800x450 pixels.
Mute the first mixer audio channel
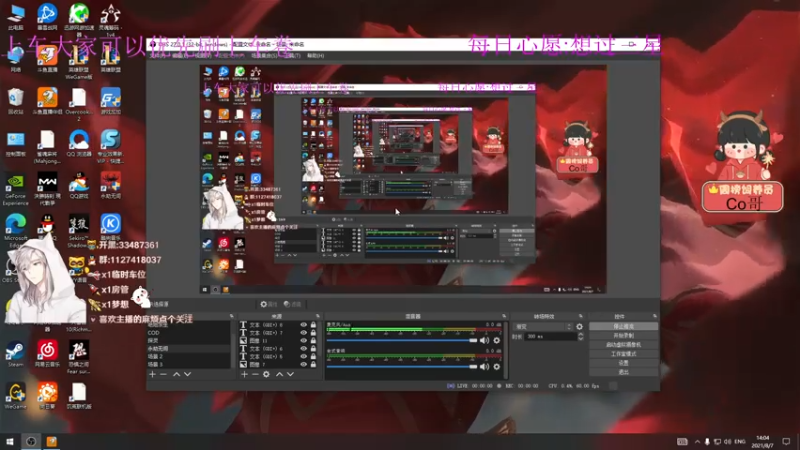(x=485, y=340)
